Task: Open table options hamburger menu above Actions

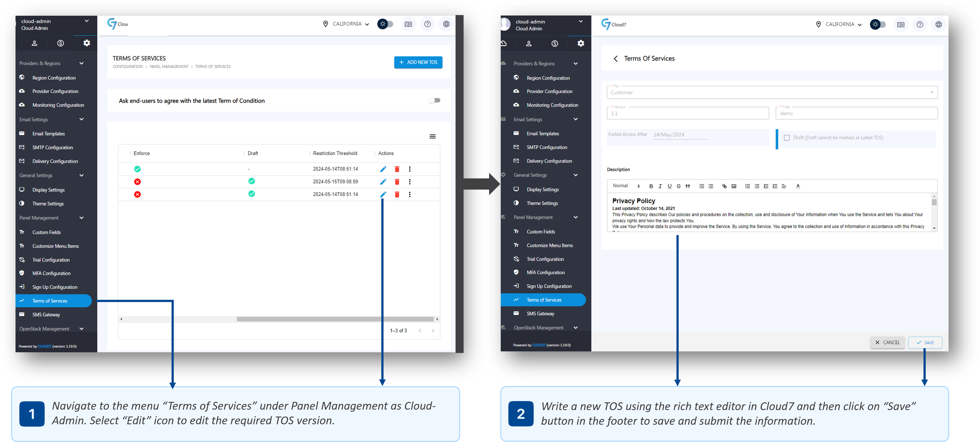Action: (433, 136)
